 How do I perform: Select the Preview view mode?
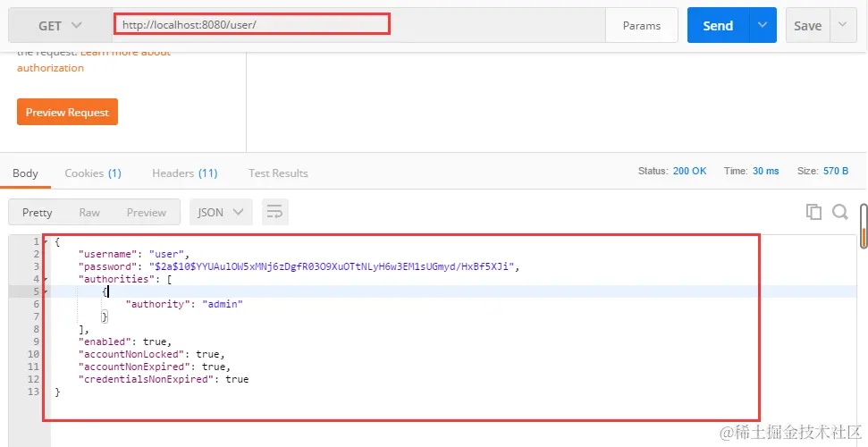(x=146, y=212)
